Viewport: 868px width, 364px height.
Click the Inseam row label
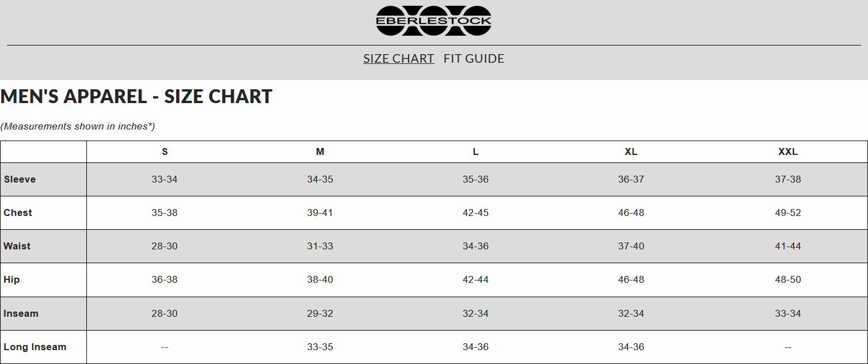pyautogui.click(x=21, y=314)
